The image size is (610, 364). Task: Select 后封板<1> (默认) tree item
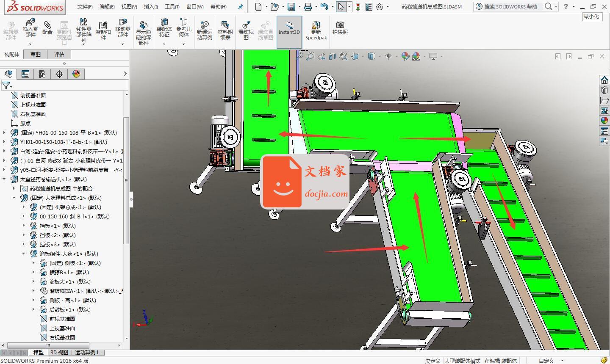click(66, 309)
